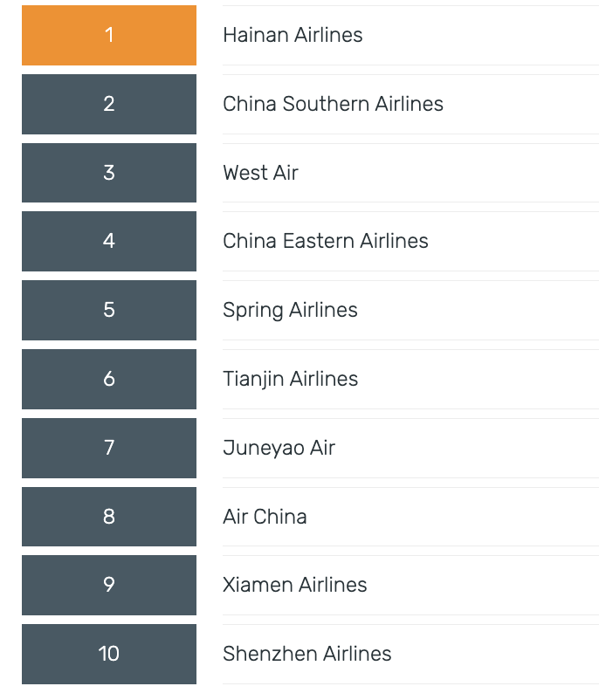Open the Xiamen Airlines entry
The image size is (599, 700).
(x=294, y=585)
